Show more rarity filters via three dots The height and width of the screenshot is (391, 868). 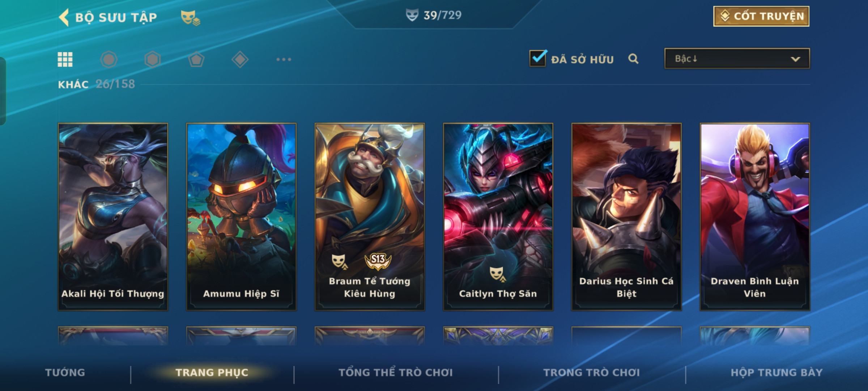coord(284,59)
